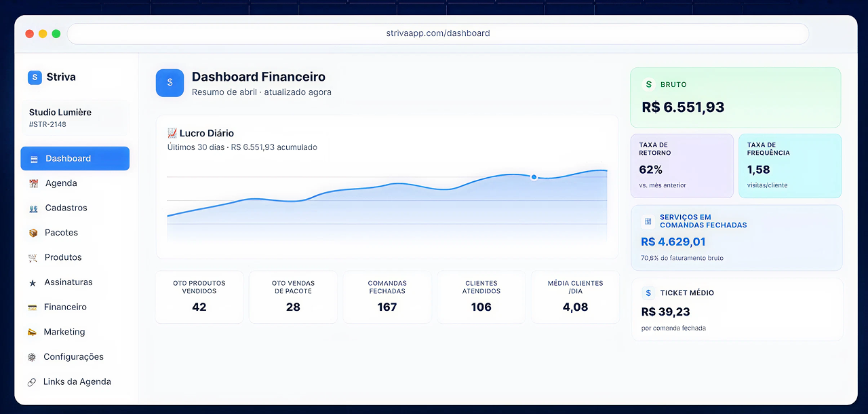Click the "1,58" Taxa de Frequência value

(x=759, y=170)
